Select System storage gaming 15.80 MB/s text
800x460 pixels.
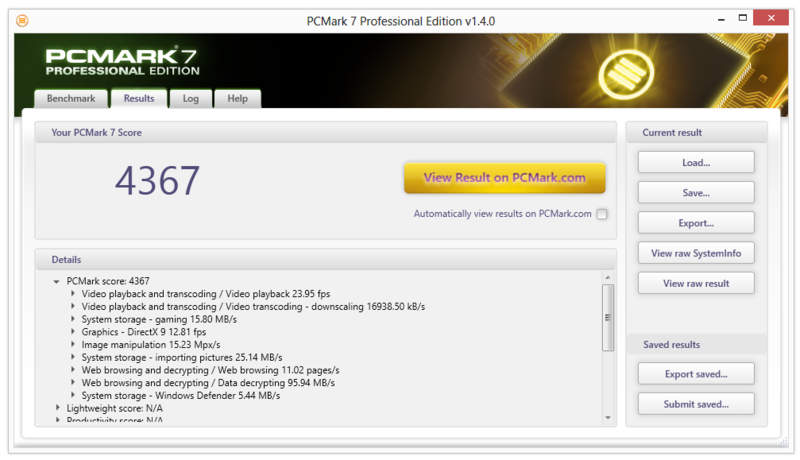coord(159,319)
